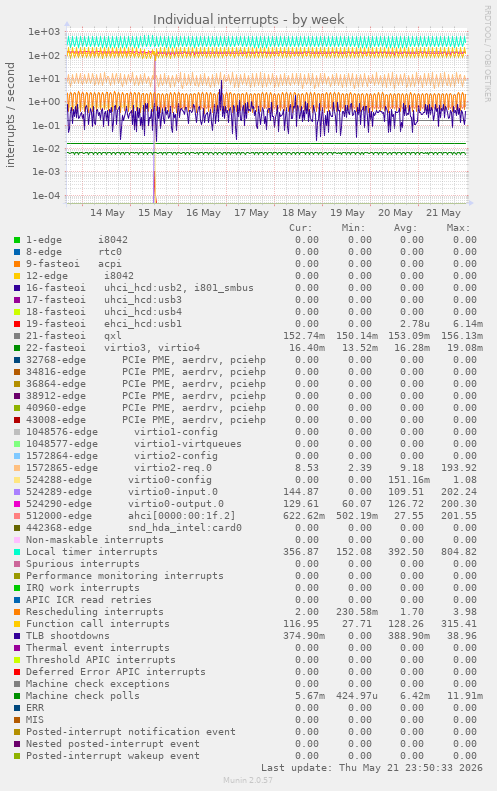Image resolution: width=497 pixels, height=791 pixels.
Task: Click the virtio0-output.0 magenta swatch
Action: (17, 504)
